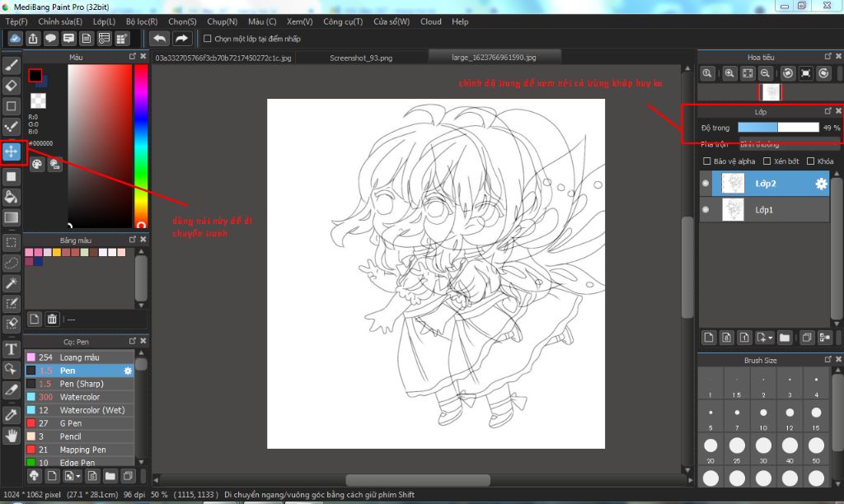Viewport: 844px width, 504px height.
Task: Open settings gear of Pen brush
Action: tap(128, 371)
